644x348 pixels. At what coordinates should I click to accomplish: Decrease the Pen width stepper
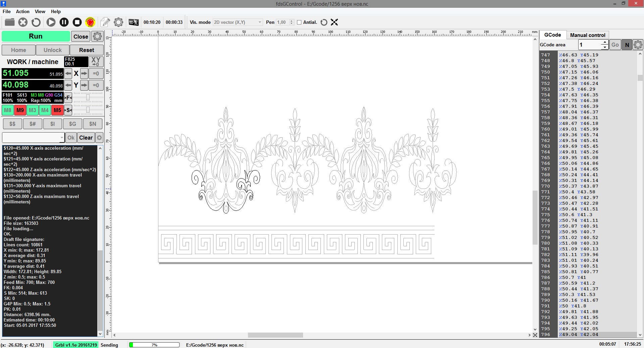coord(291,24)
